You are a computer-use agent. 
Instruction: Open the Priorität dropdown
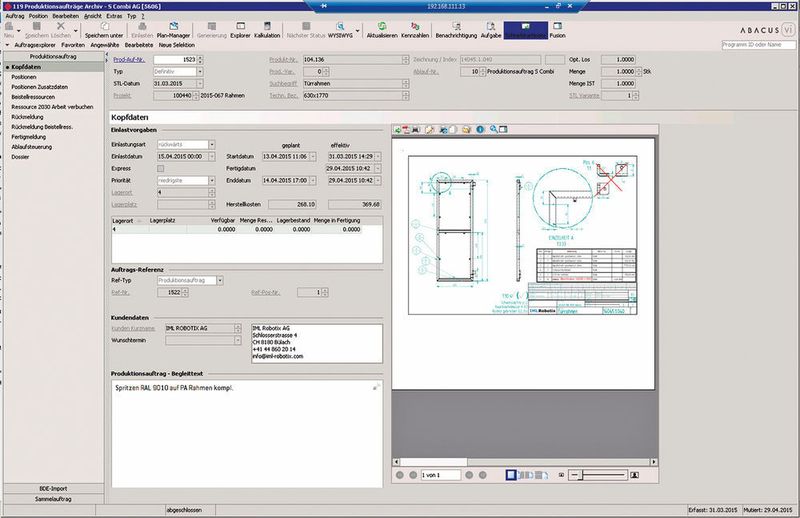point(212,181)
